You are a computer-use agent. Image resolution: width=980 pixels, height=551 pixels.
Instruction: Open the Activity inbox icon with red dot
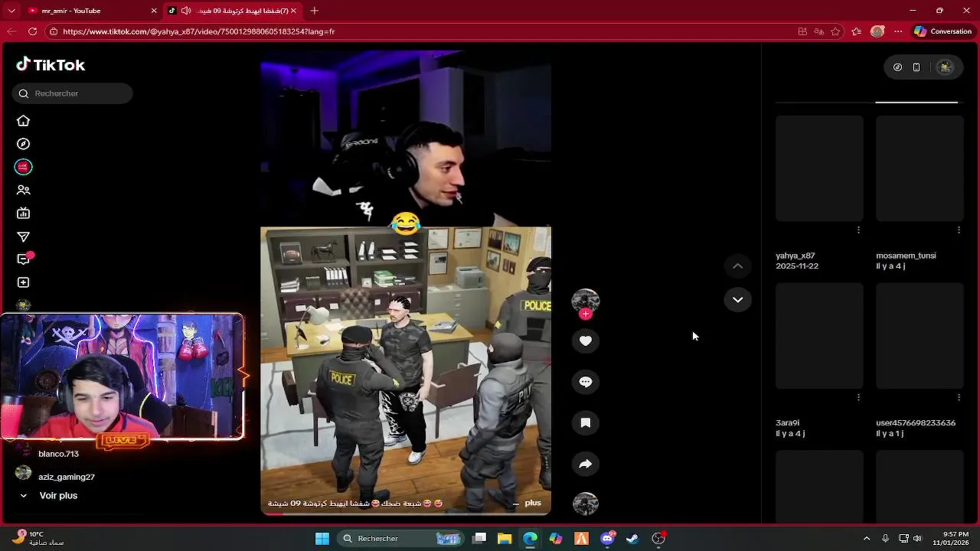pyautogui.click(x=24, y=259)
